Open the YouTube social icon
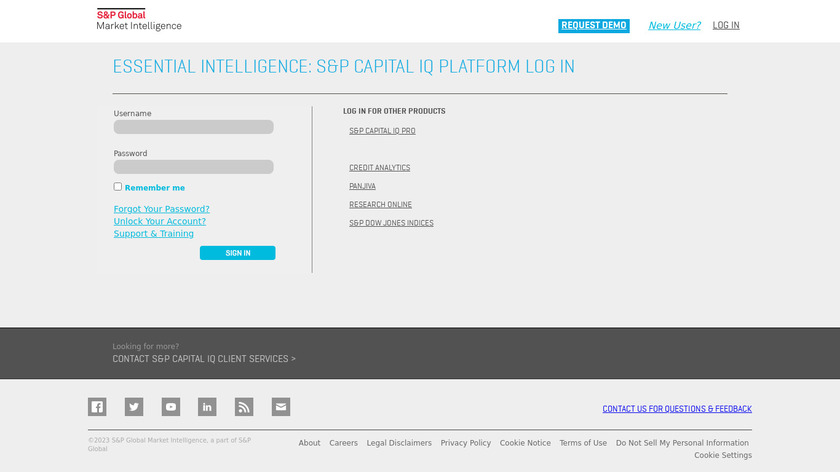Viewport: 840px width, 472px height. point(171,407)
